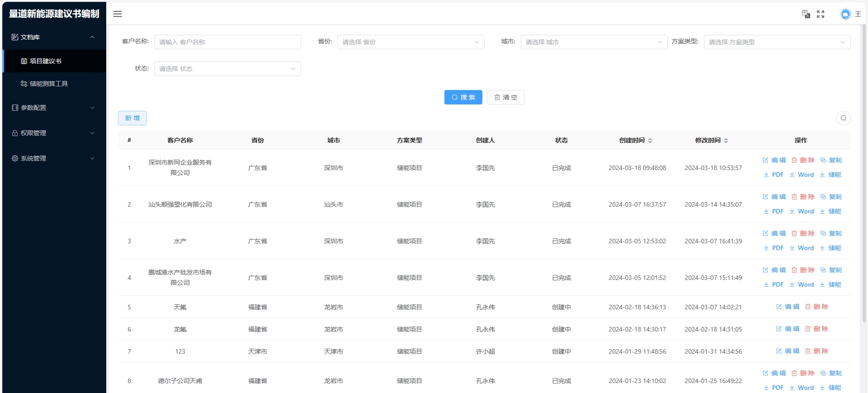Download Word for 汕头顺强塑化有限公司
The height and width of the screenshot is (393, 868).
tap(802, 211)
